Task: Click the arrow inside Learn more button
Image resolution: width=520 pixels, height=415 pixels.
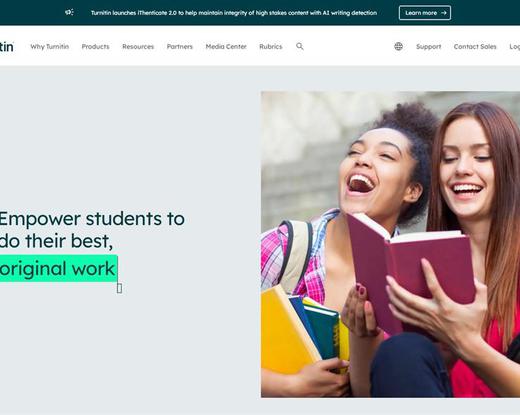Action: point(444,13)
